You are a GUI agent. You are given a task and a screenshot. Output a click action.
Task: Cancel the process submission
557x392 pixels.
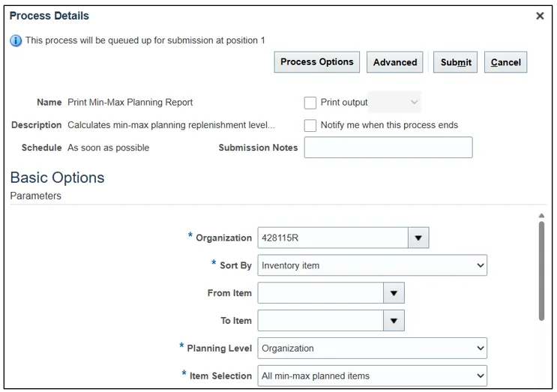point(506,62)
